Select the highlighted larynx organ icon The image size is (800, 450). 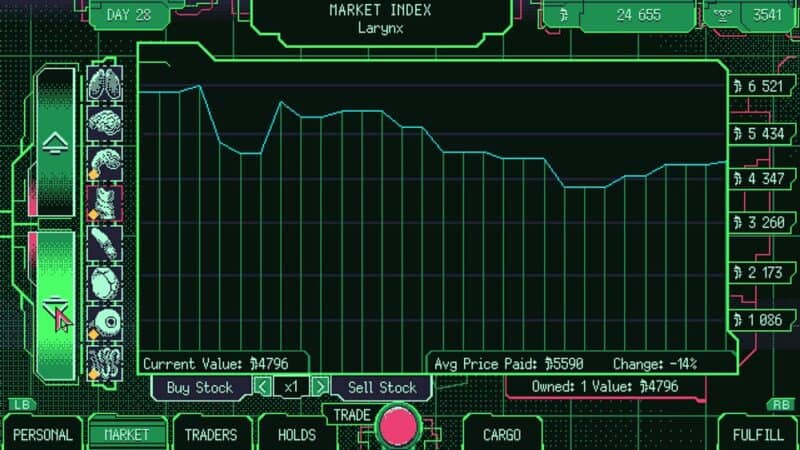click(105, 203)
